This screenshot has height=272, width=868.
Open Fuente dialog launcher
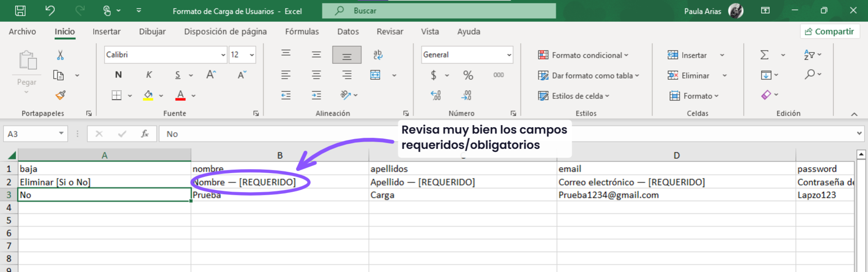tap(256, 113)
